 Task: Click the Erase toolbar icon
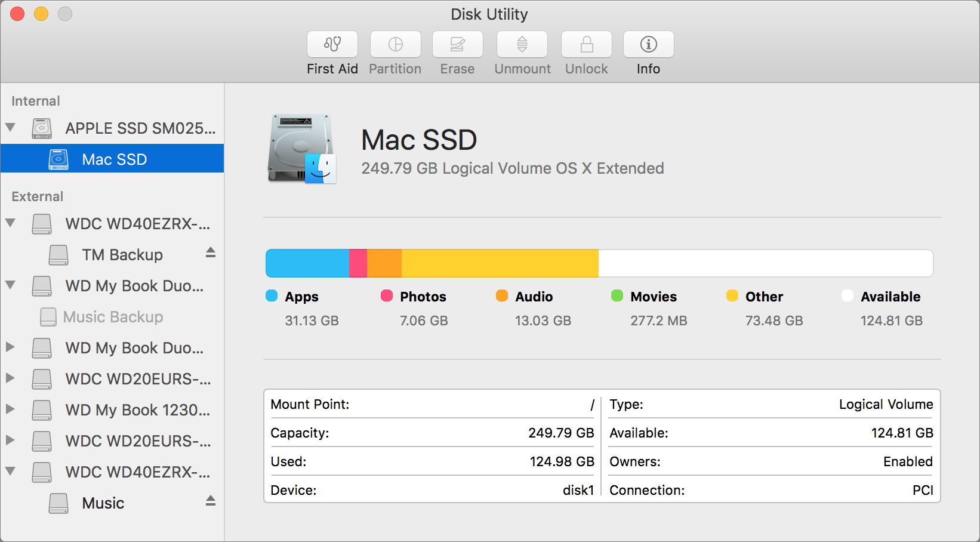(457, 44)
